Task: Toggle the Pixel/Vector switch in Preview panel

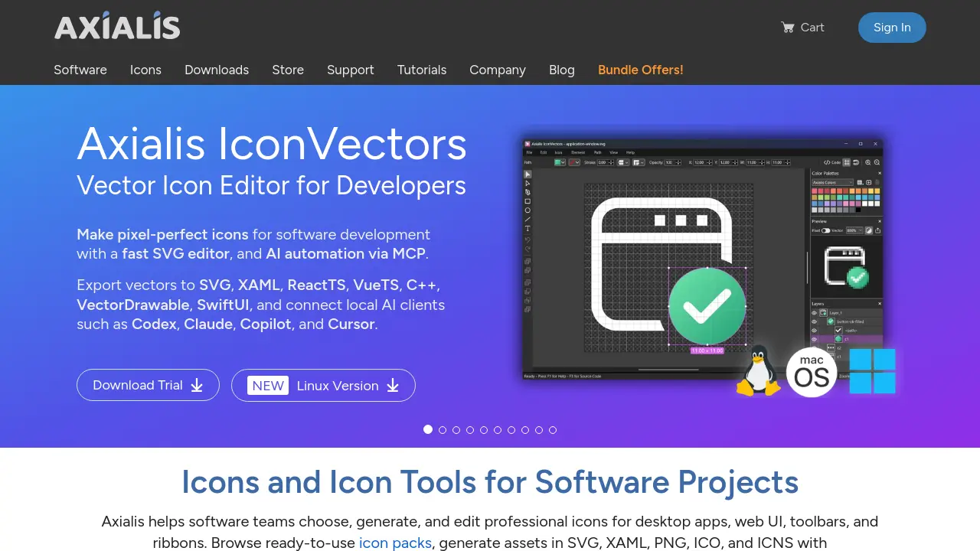Action: pyautogui.click(x=825, y=230)
